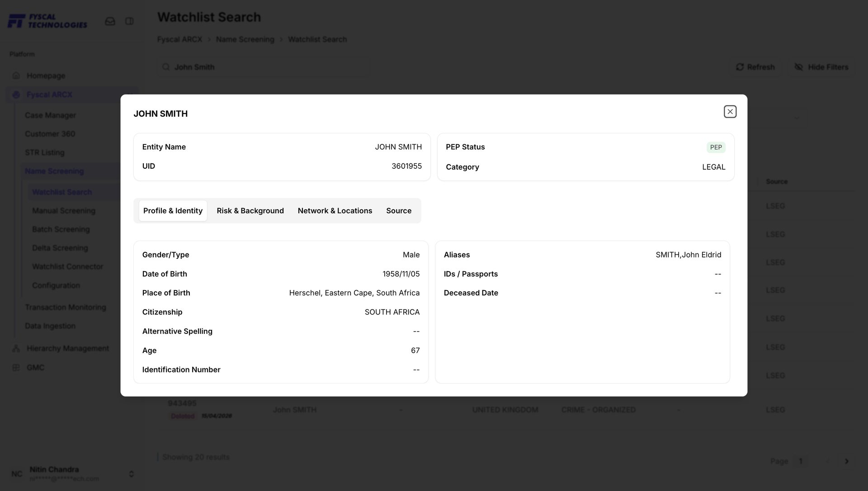Click the search magnifier icon
The image size is (868, 491).
pos(166,67)
